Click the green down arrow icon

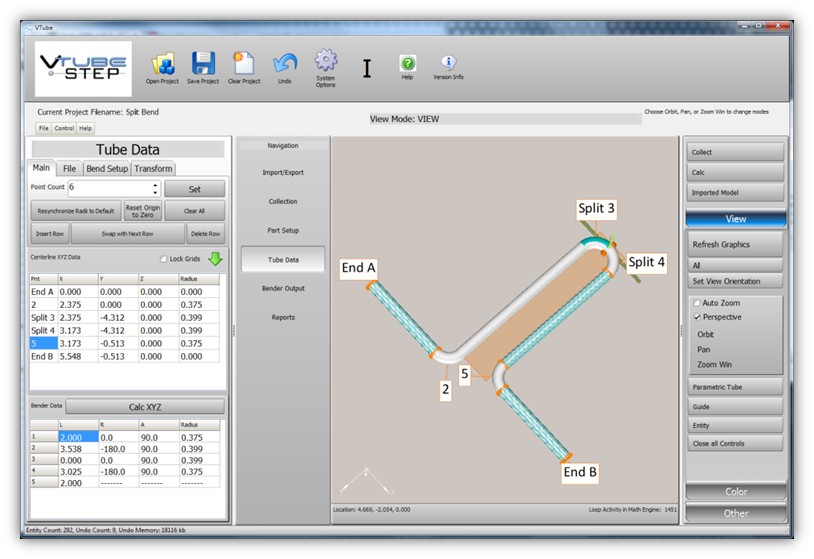click(x=216, y=259)
